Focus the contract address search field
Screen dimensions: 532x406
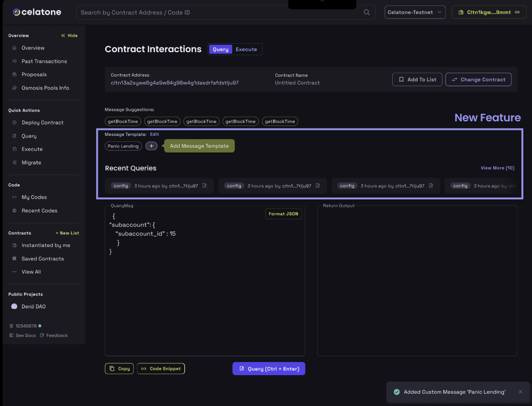coord(226,12)
